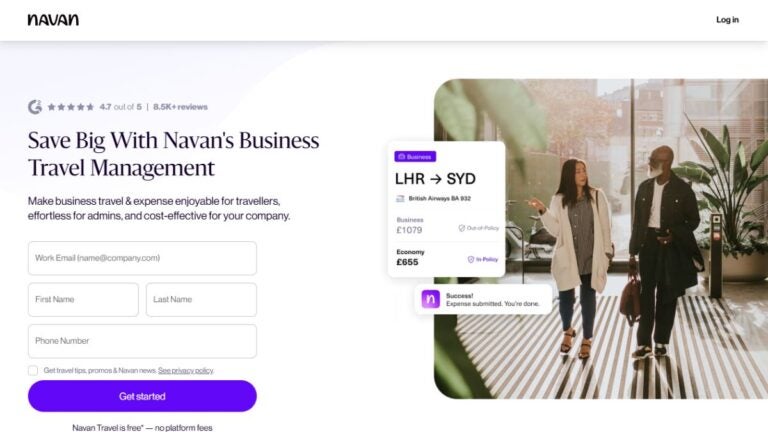
Task: Click the 8.5K+ reviews text
Action: tap(180, 107)
